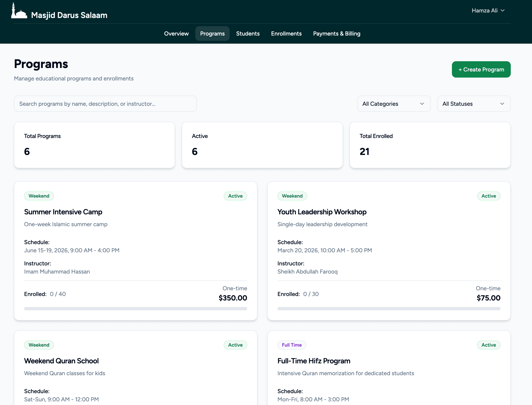Click the Full Time badge on Full-Time Hifz Program
Image resolution: width=532 pixels, height=405 pixels.
292,345
